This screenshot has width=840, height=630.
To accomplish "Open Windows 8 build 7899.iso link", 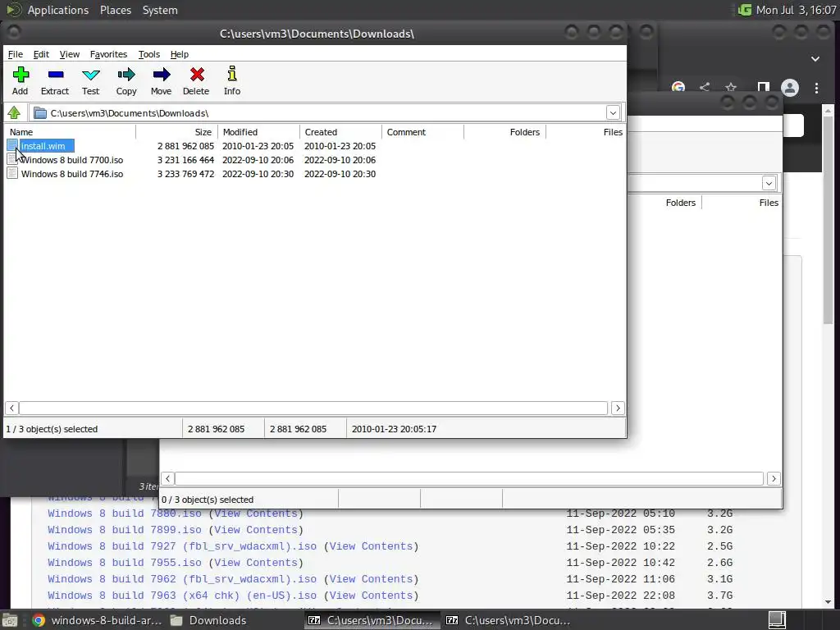I will tap(125, 530).
